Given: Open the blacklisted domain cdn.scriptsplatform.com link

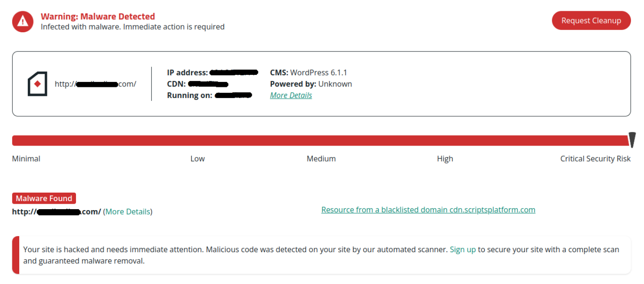Looking at the screenshot, I should pyautogui.click(x=428, y=210).
